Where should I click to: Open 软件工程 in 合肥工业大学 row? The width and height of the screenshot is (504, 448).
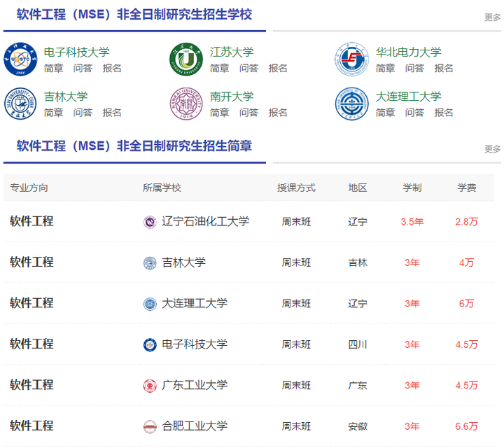(31, 426)
